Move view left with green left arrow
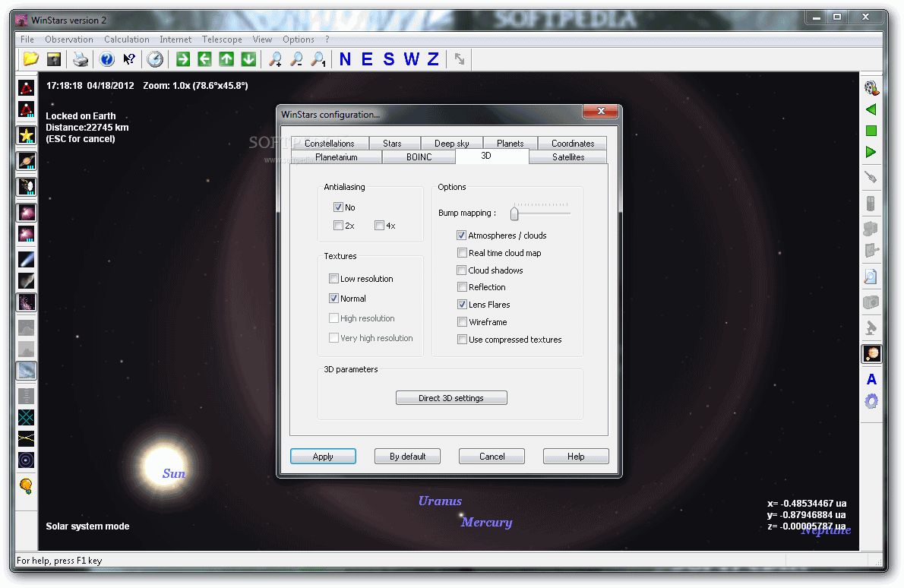904x588 pixels. coord(204,58)
